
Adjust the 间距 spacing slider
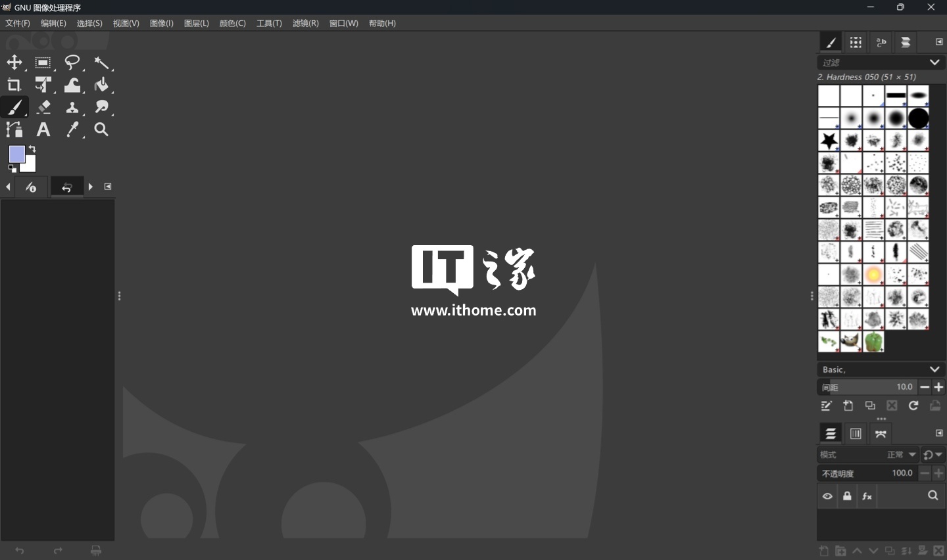pos(867,387)
